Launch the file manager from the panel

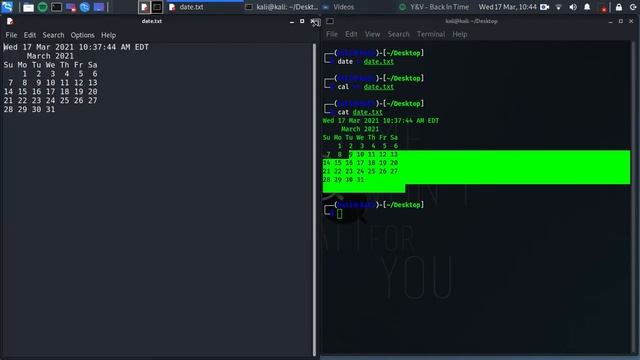[x=28, y=7]
